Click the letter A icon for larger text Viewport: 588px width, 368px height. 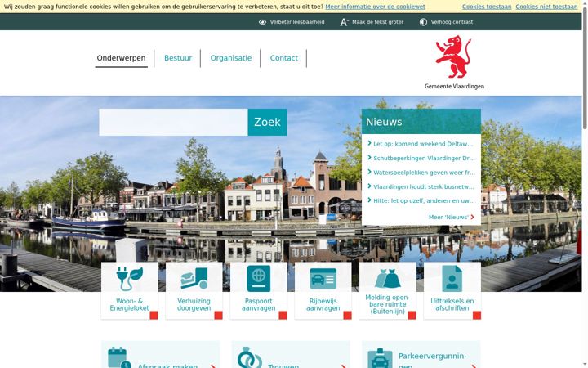pos(345,22)
